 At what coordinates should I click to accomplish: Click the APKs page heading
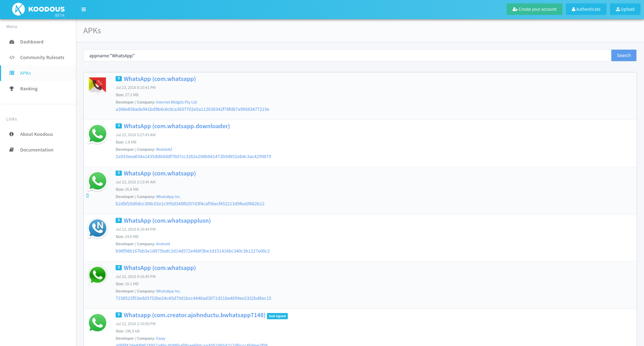(92, 31)
